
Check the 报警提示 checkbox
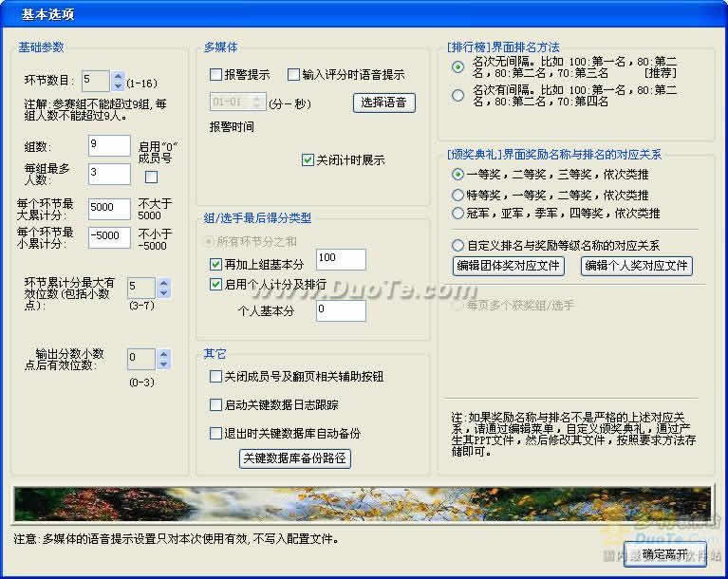pos(215,74)
